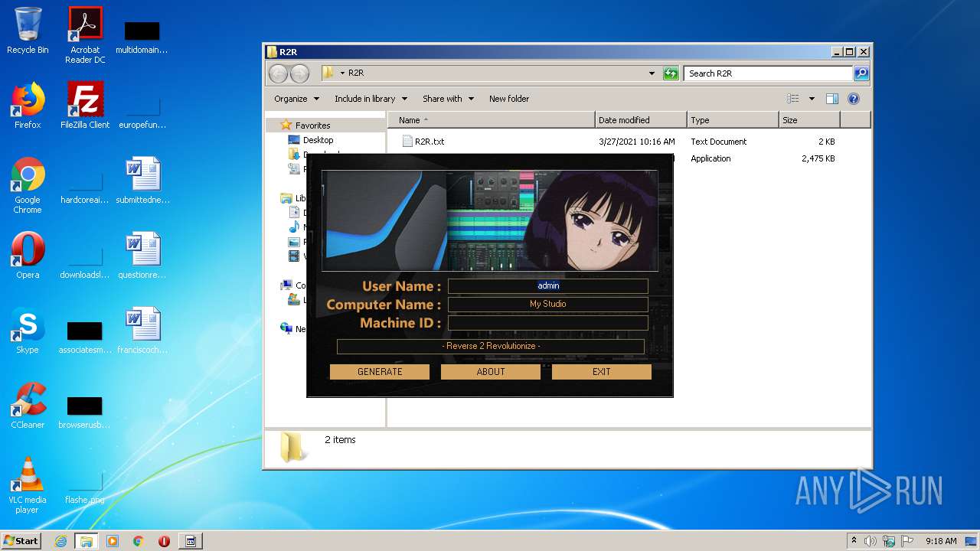Open the Acrobat Reader DC shortcut
Viewport: 980px width, 551px height.
(x=85, y=35)
